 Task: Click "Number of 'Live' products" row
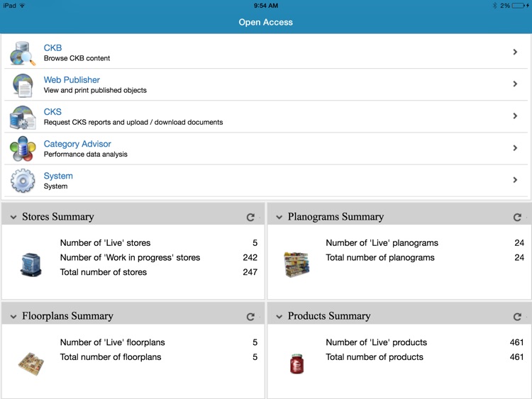click(x=425, y=342)
